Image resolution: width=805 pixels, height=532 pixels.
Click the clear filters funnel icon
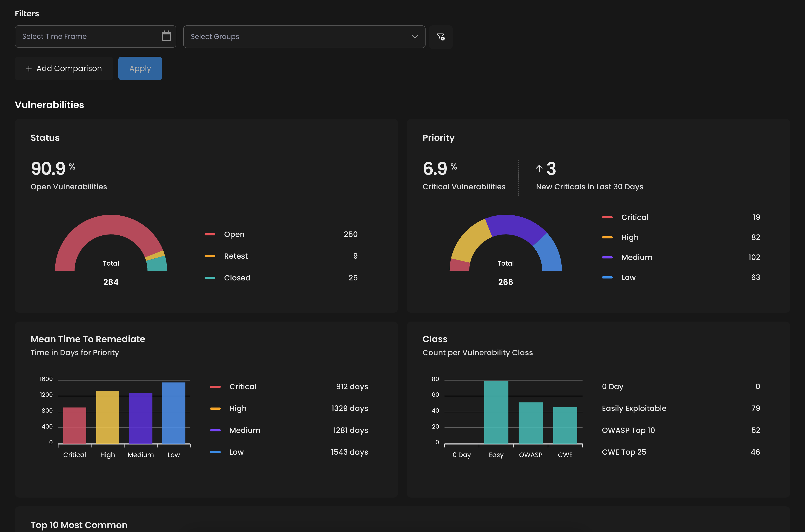tap(441, 37)
